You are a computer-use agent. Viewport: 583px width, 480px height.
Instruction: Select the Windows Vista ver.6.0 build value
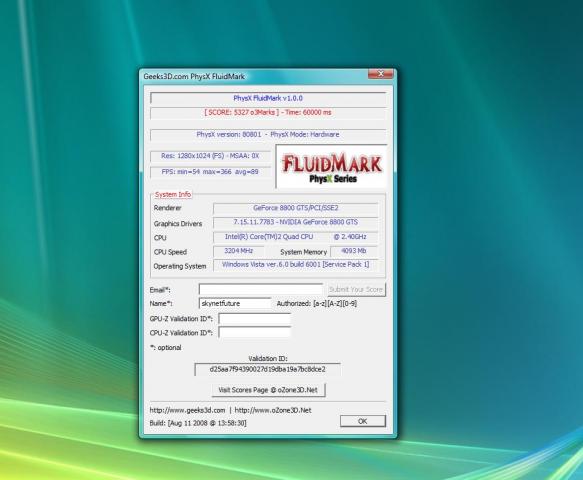(296, 265)
